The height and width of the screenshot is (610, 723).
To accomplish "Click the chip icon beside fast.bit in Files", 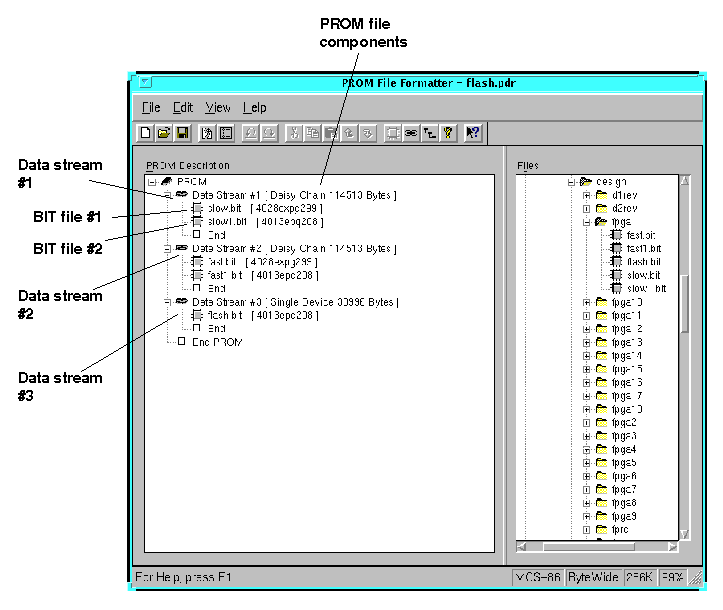I will (616, 235).
